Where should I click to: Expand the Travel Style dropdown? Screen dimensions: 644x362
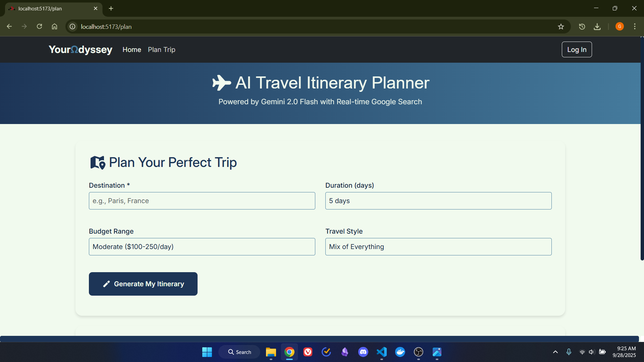point(438,247)
